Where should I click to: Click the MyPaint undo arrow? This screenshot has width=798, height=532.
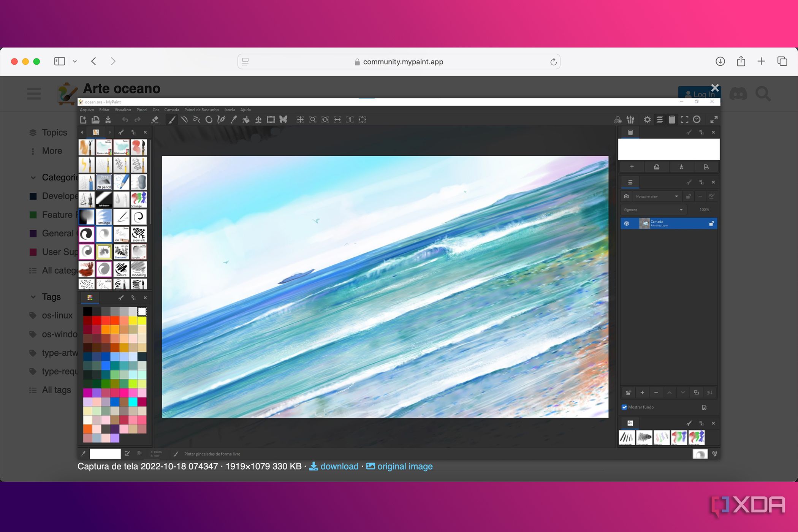[x=125, y=120]
